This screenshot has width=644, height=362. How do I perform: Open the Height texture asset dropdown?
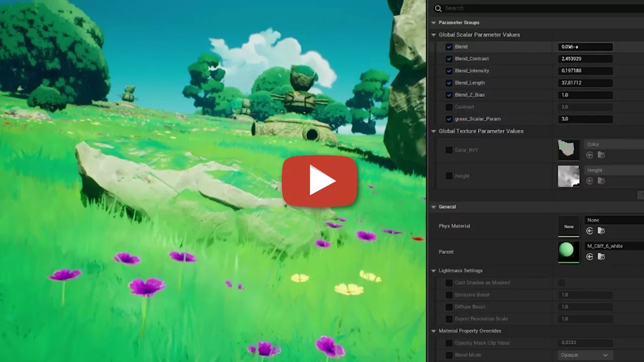pyautogui.click(x=614, y=170)
